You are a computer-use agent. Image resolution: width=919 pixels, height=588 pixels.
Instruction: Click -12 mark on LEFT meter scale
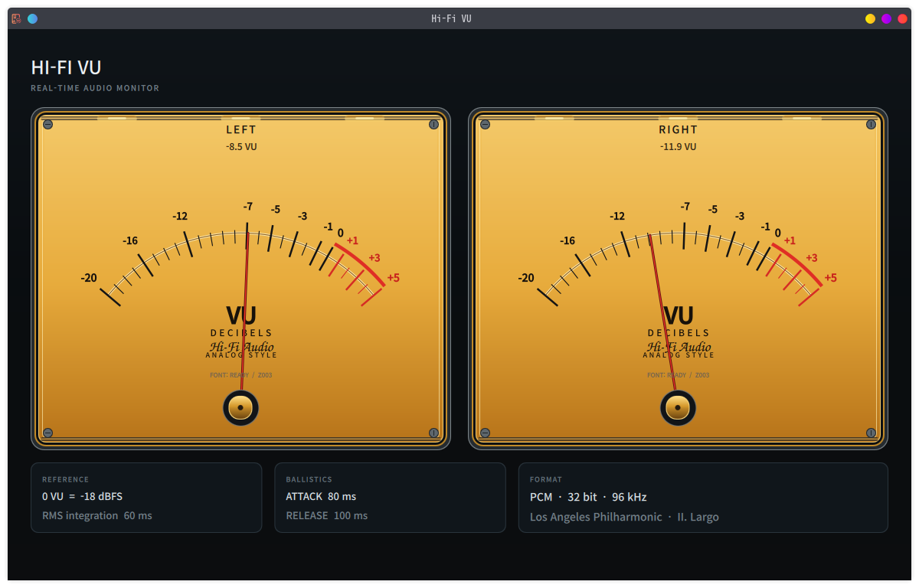click(x=180, y=216)
